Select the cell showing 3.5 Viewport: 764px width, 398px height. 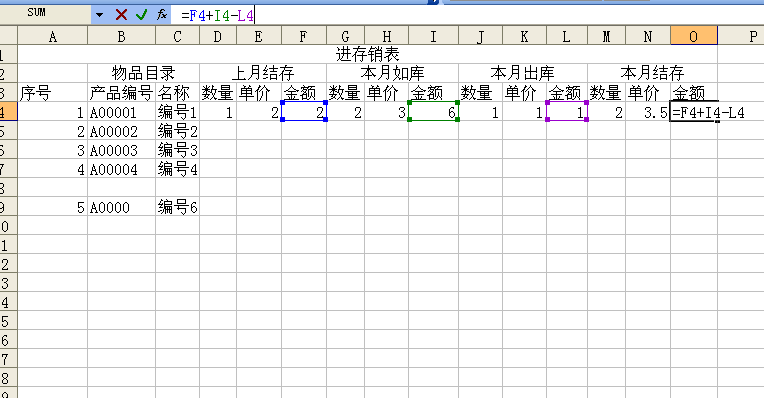pyautogui.click(x=648, y=112)
